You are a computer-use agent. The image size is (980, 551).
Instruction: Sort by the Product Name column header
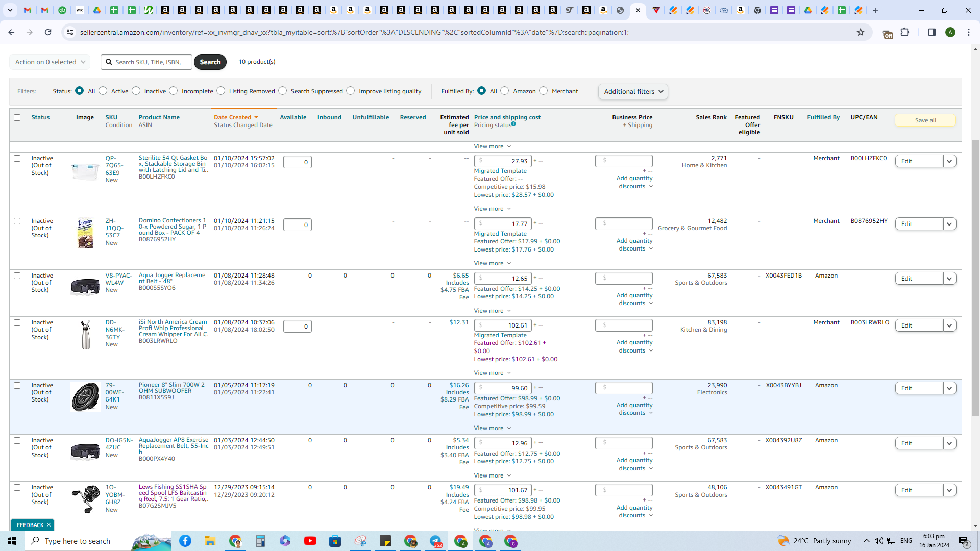coord(159,117)
